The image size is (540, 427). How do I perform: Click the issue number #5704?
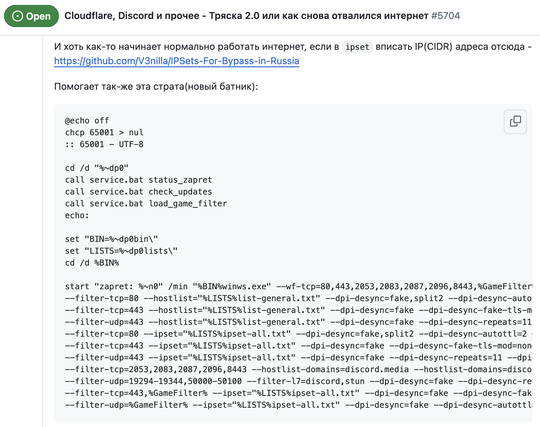pos(445,16)
